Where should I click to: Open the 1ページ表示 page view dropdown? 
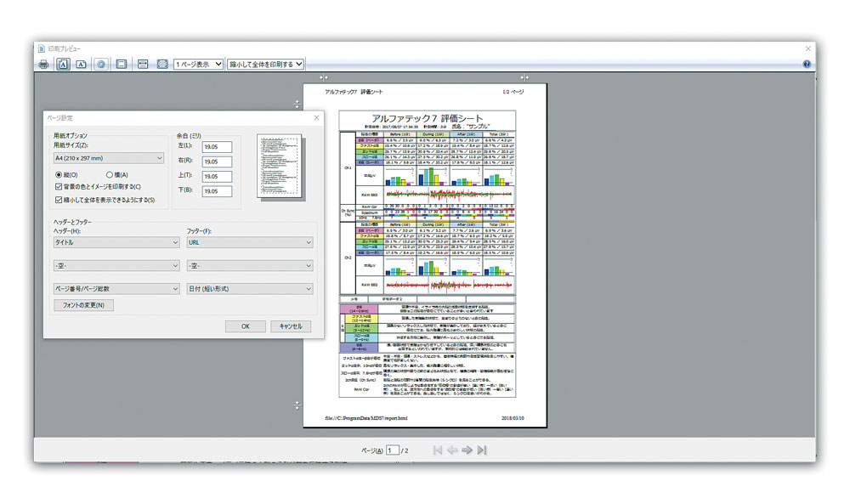199,64
